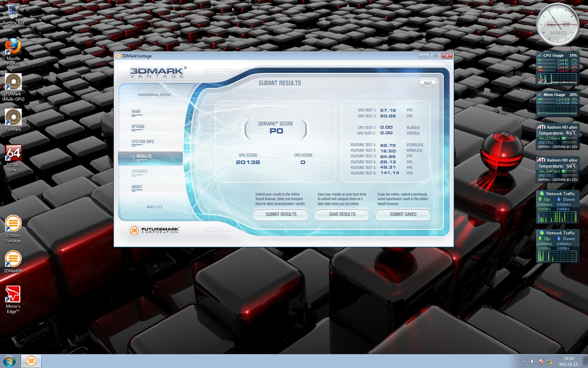Click the SUBMIT RESULTS button
588x368 pixels.
point(281,214)
